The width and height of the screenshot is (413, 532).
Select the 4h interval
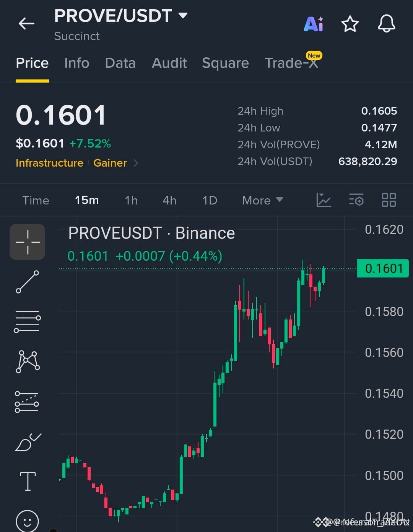tap(169, 200)
